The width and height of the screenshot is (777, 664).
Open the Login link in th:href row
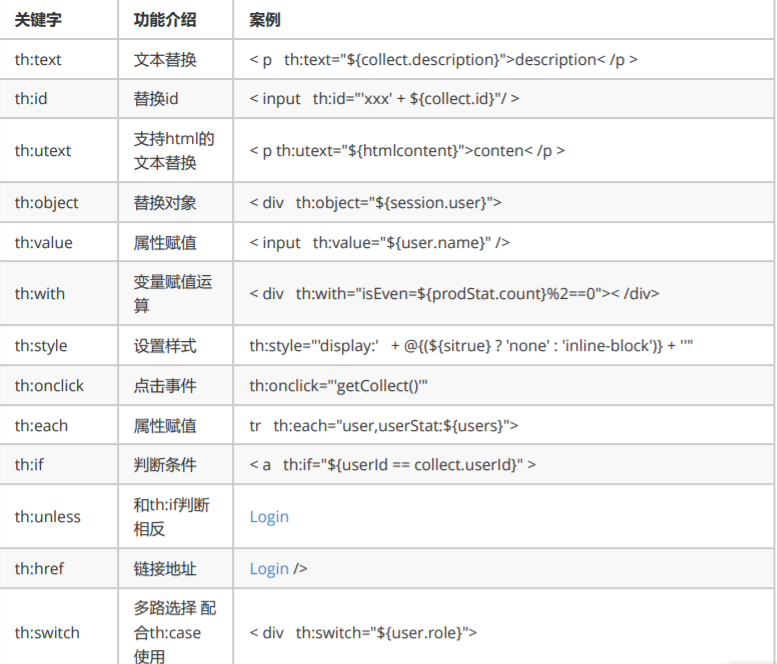[269, 569]
